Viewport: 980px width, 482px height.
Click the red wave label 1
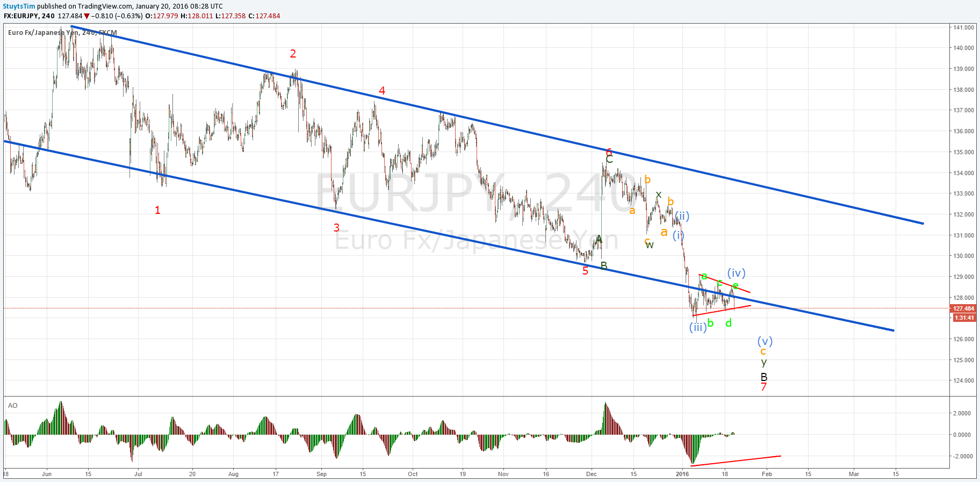click(x=157, y=210)
